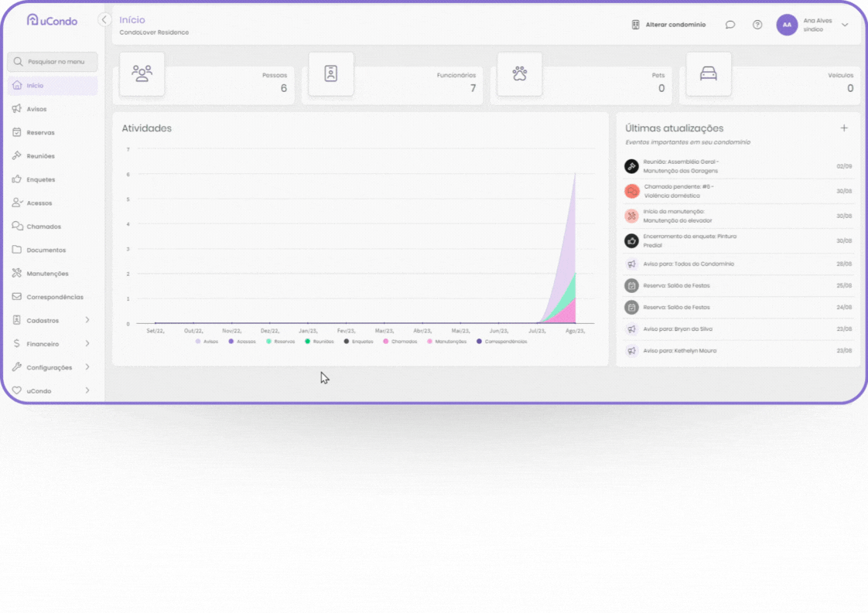
Task: Click the Veículos card icon
Action: pos(709,74)
